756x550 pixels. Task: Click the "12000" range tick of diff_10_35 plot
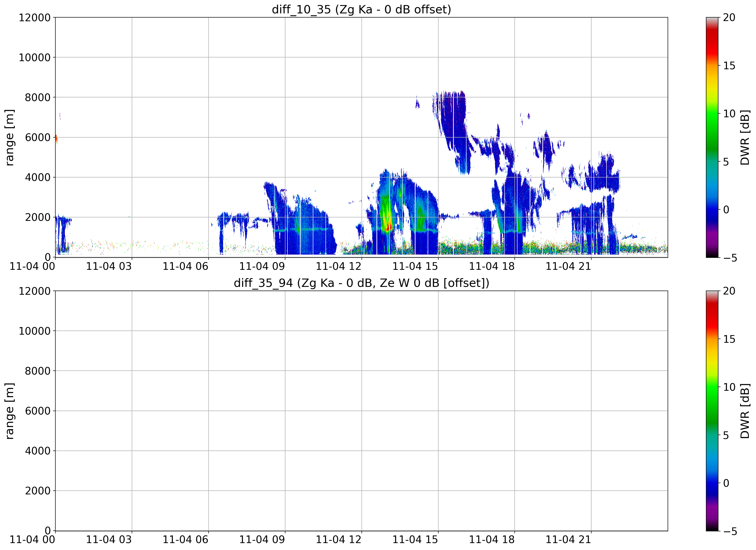click(x=35, y=17)
